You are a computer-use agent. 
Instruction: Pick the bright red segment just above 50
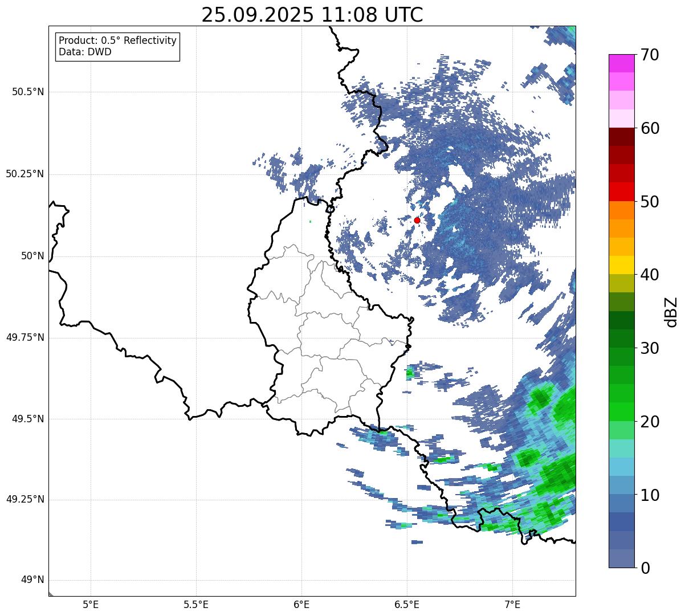(621, 192)
